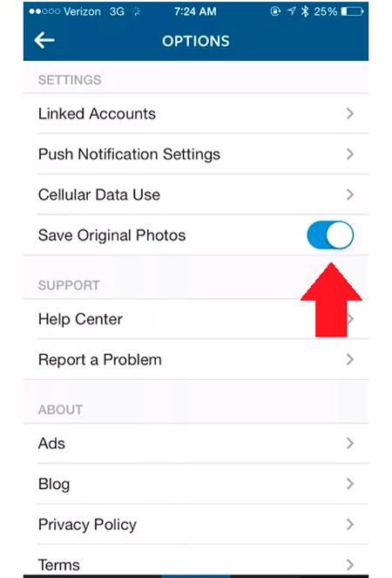Open Push Notification Settings chevron

tap(350, 154)
